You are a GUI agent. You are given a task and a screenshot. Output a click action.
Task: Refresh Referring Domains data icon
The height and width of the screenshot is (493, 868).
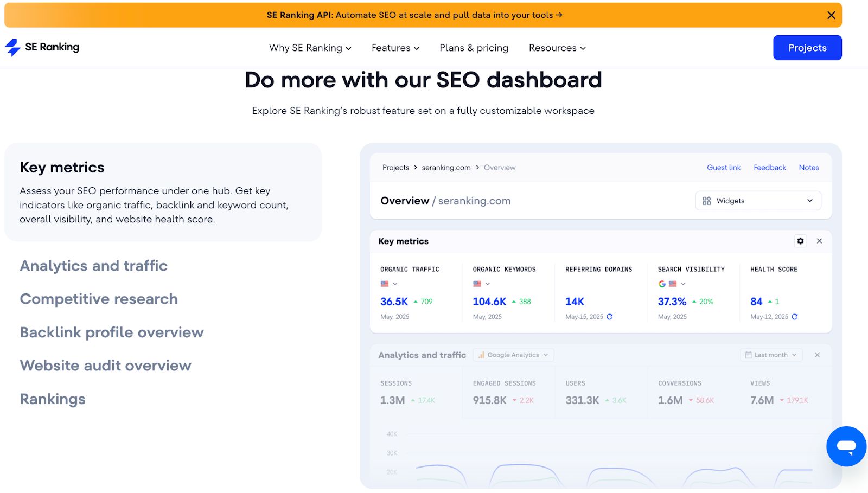point(609,317)
